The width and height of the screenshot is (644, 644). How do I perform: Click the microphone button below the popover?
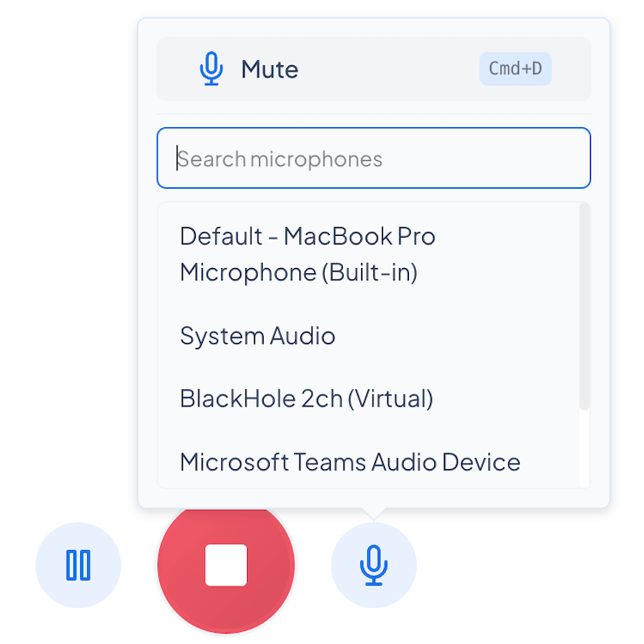(373, 565)
